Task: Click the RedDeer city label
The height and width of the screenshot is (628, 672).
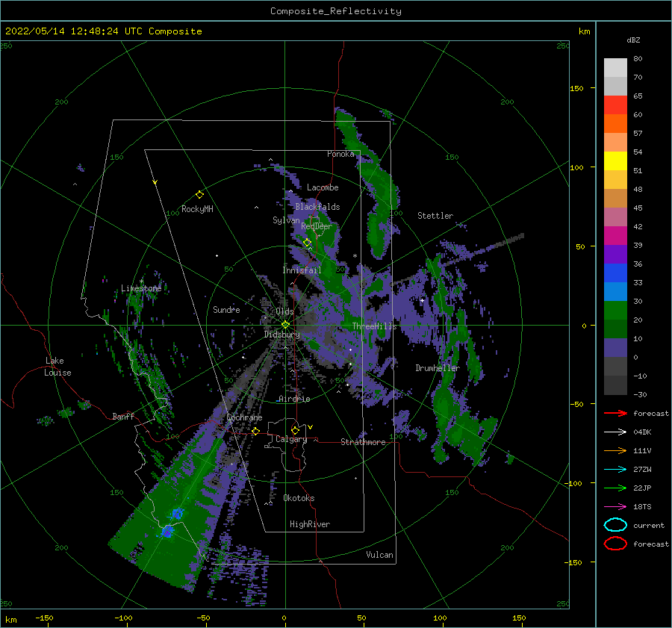Action: pyautogui.click(x=317, y=226)
